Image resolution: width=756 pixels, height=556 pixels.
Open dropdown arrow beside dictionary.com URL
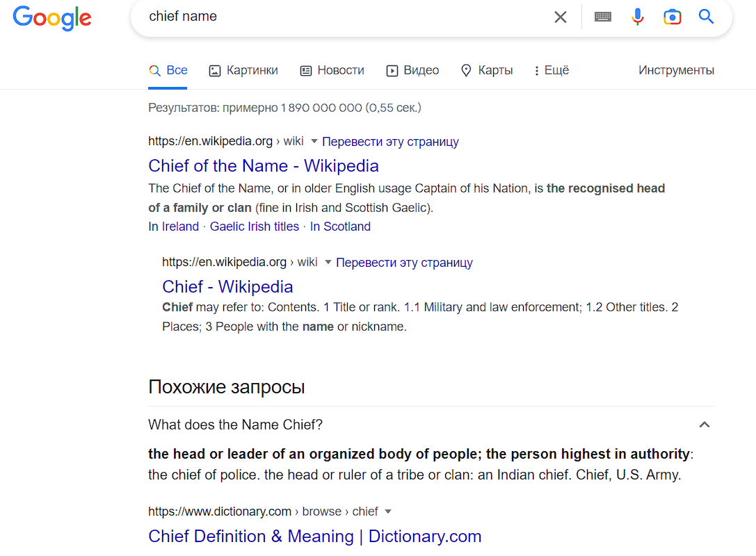pos(388,512)
